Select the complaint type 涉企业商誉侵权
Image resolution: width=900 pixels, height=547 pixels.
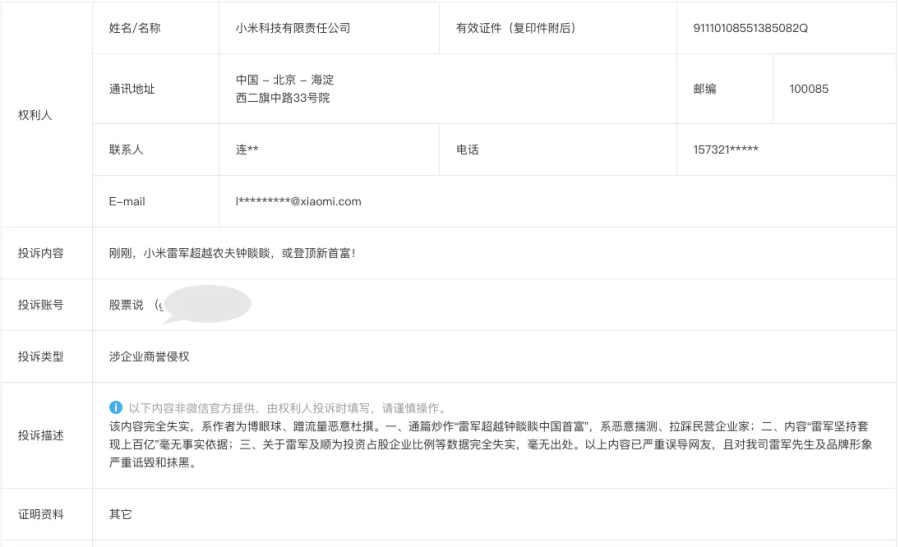(149, 356)
